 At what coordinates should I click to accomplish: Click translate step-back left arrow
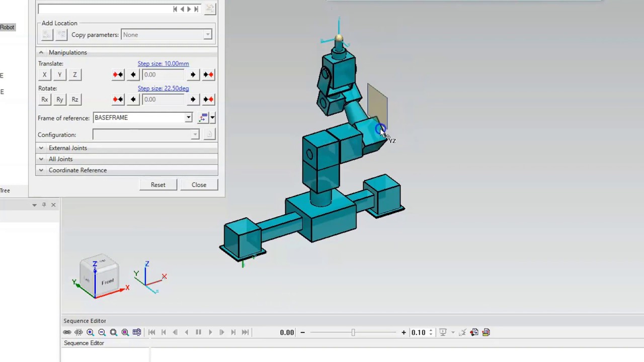(133, 75)
